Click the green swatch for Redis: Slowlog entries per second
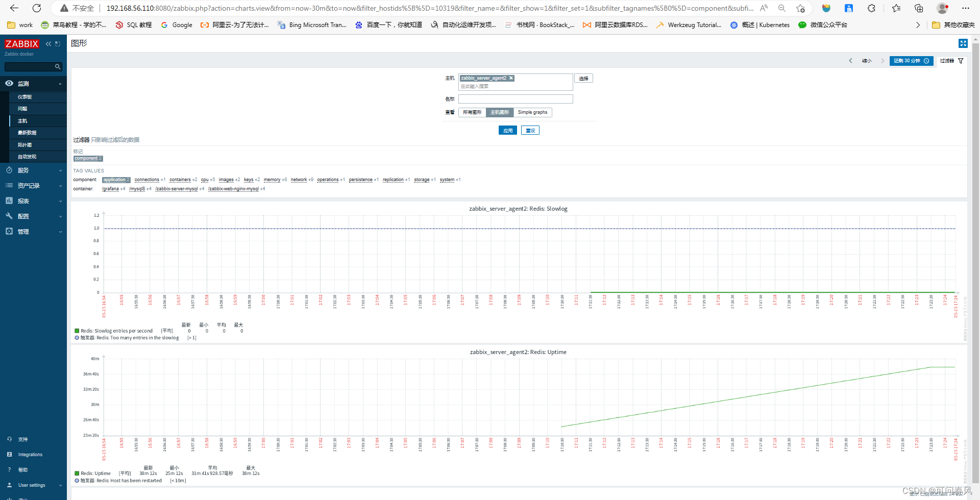The width and height of the screenshot is (980, 500). coord(77,331)
